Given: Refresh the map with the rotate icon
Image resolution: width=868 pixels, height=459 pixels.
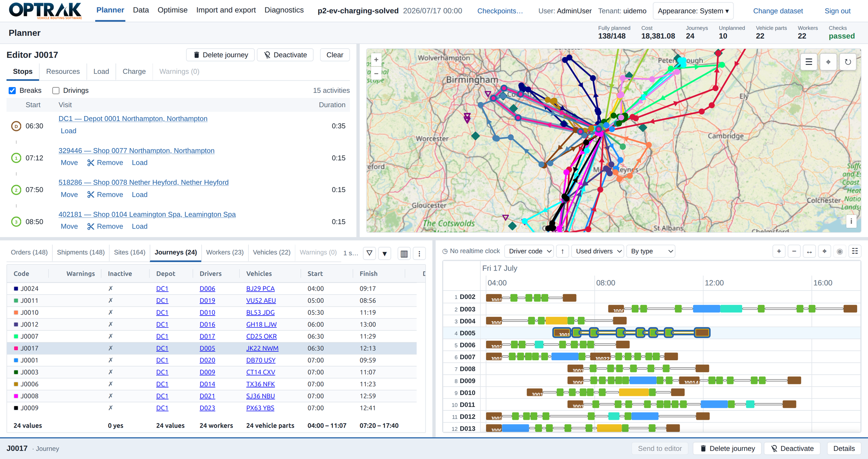Looking at the screenshot, I should click(x=848, y=62).
